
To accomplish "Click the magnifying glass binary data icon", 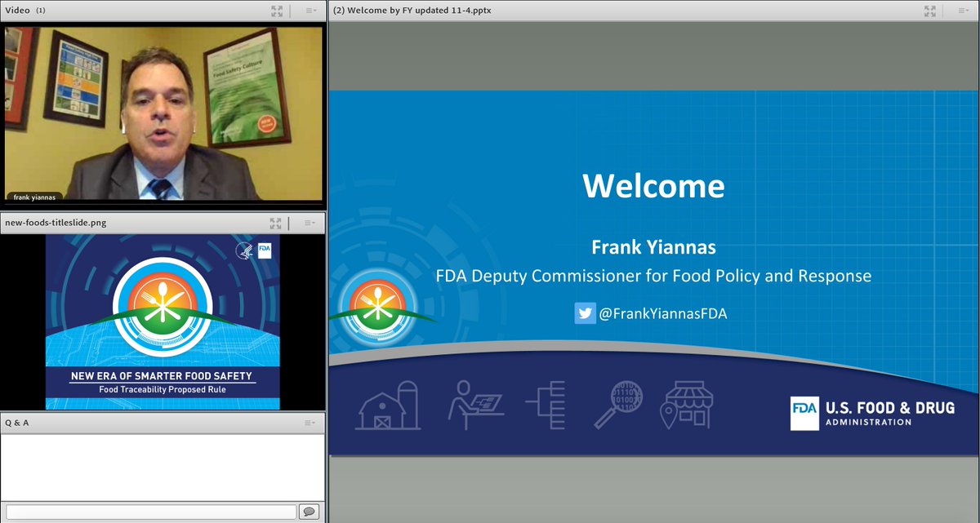I will 618,405.
